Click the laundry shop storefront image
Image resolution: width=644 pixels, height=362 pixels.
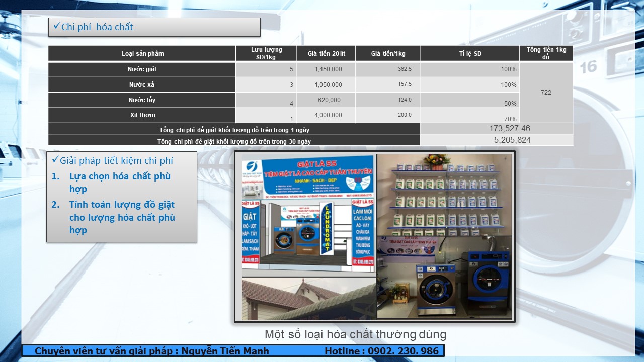[x=308, y=215]
